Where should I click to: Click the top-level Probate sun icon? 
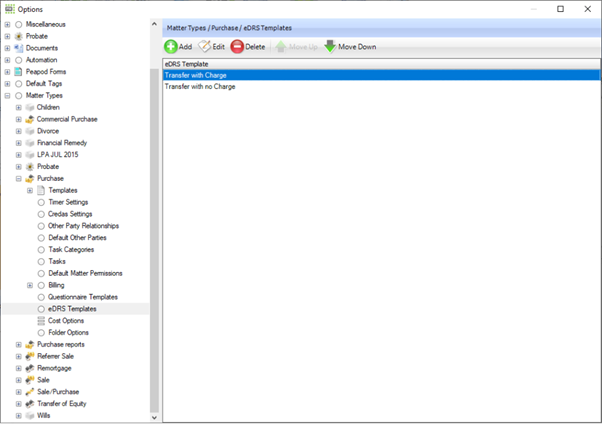point(18,36)
